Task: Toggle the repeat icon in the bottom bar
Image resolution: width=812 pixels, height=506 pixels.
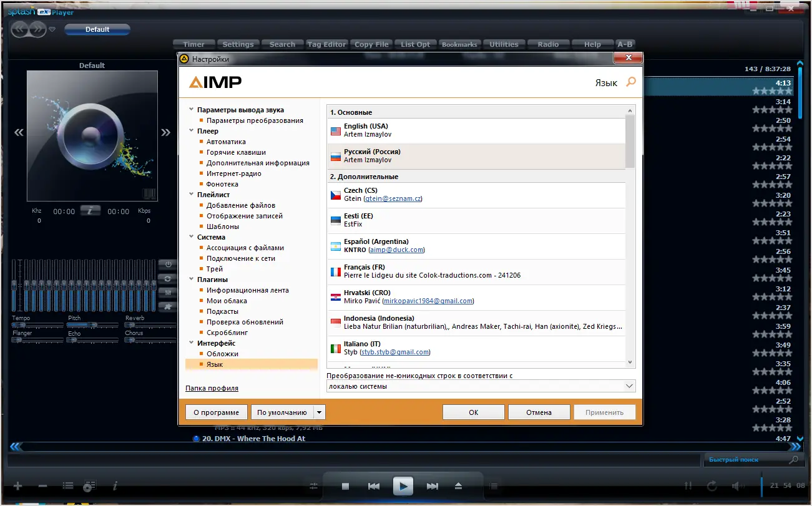Action: [712, 486]
